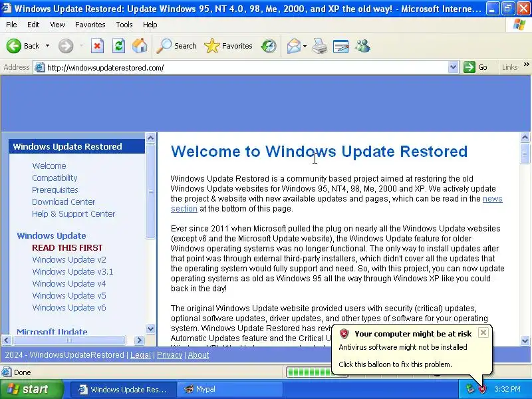Screen dimensions: 532x399
Task: Click the safely remove hardware tray icon
Action: click(x=470, y=389)
